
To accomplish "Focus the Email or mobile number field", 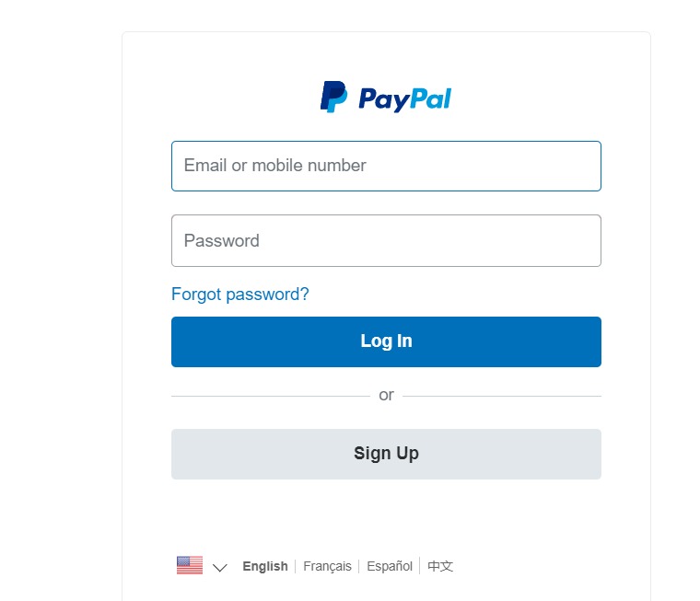I will 386,166.
